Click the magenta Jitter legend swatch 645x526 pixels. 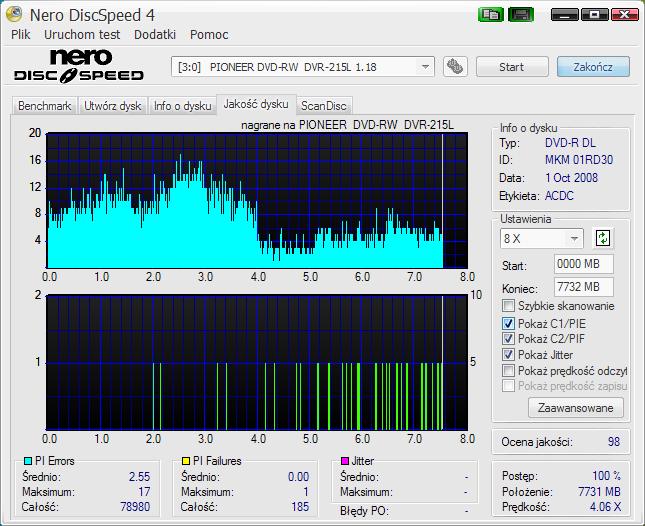click(345, 461)
